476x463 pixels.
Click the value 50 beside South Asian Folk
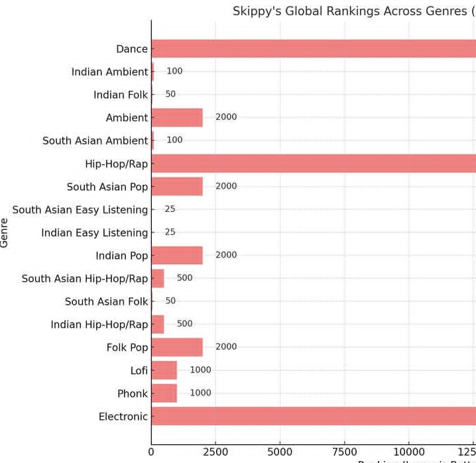pyautogui.click(x=170, y=301)
